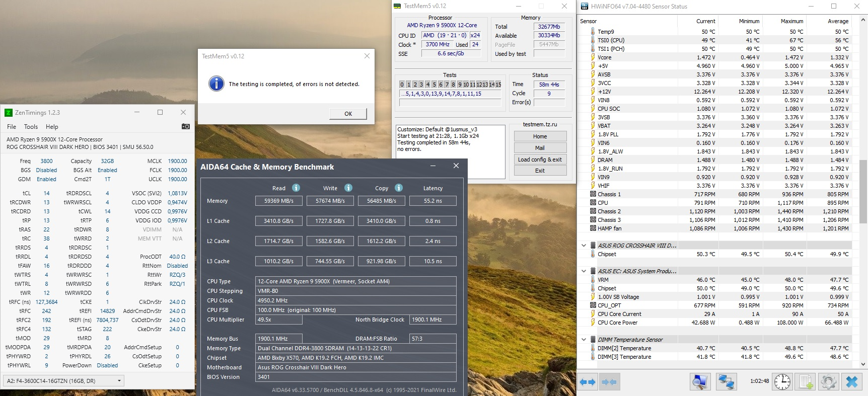Open the File menu in ZenTimings

12,127
